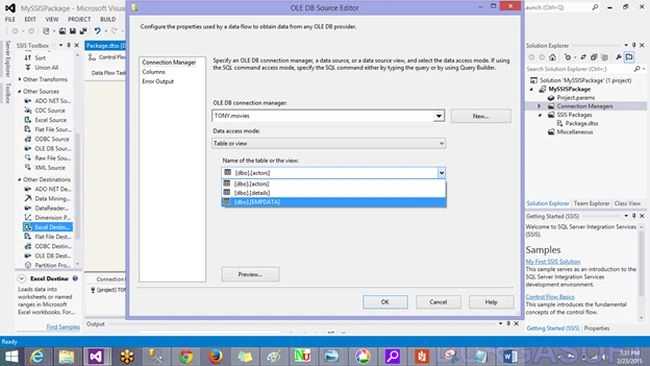Viewport: 650px width, 366px height.
Task: Select the Miscellaneous folder
Action: (575, 132)
